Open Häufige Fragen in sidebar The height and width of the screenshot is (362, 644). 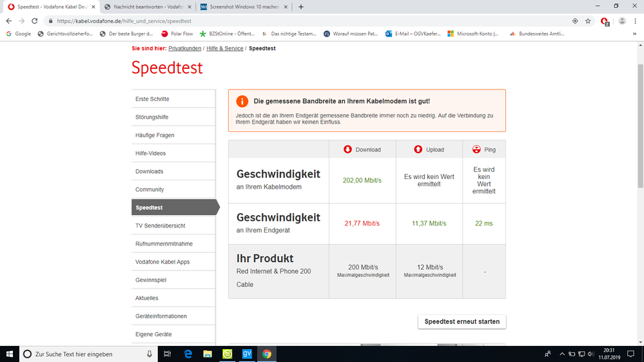coord(173,135)
